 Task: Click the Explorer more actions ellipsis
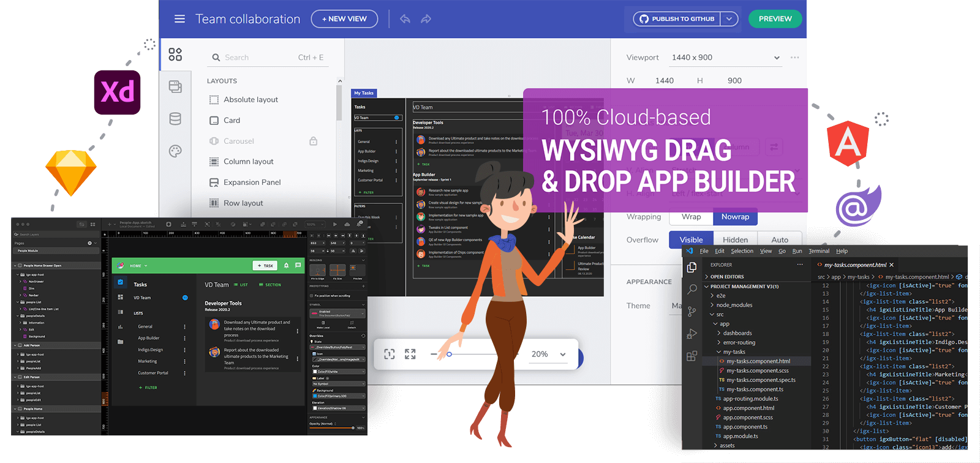[800, 265]
